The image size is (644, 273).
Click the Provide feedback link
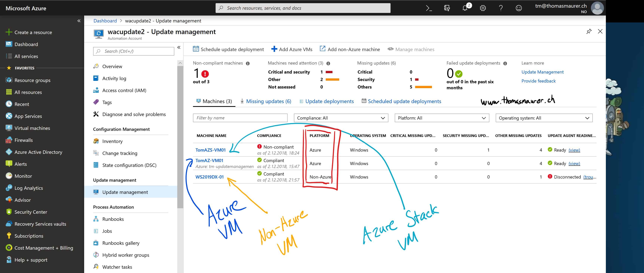539,81
